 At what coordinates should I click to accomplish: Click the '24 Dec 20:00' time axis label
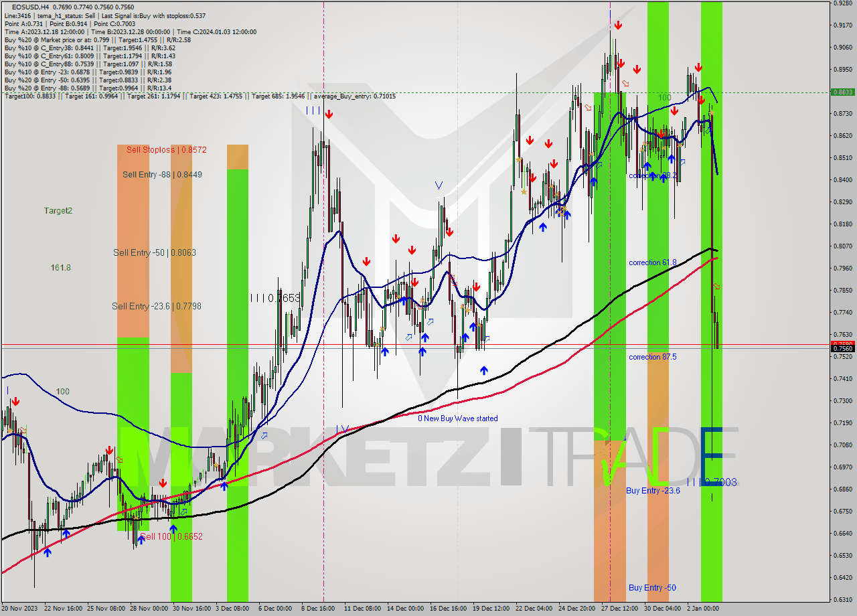(x=577, y=609)
